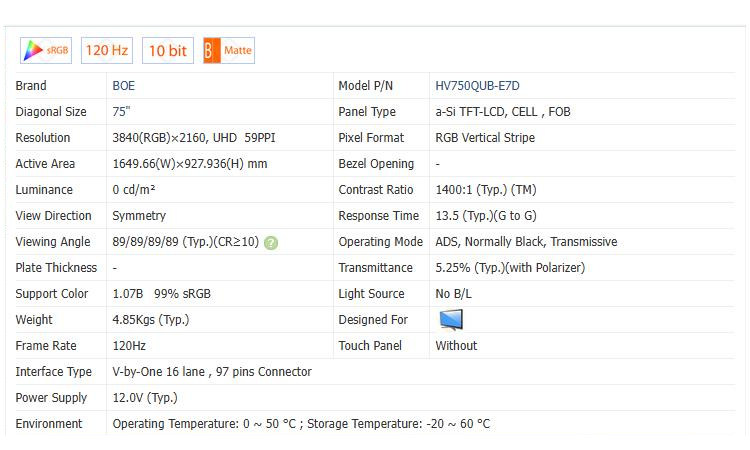The height and width of the screenshot is (450, 750).
Task: Click the Active Area label
Action: tap(45, 164)
